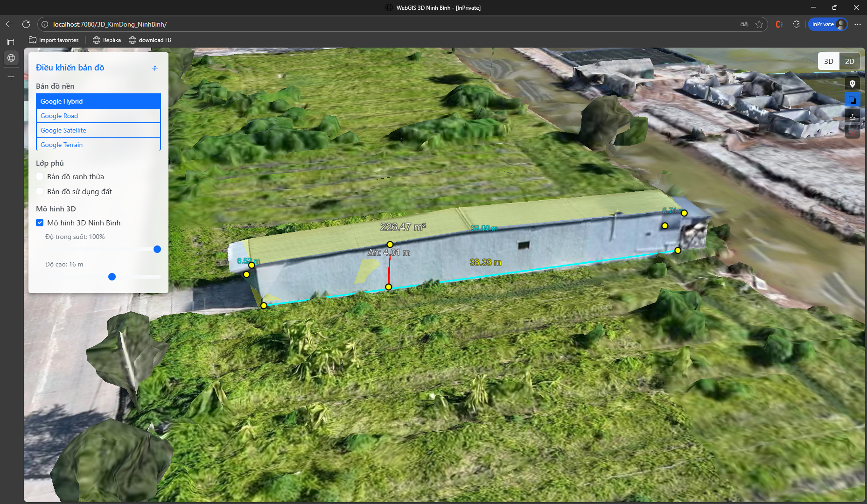This screenshot has width=867, height=504.
Task: Toggle the blue overlapping squares measure tool
Action: click(x=852, y=100)
